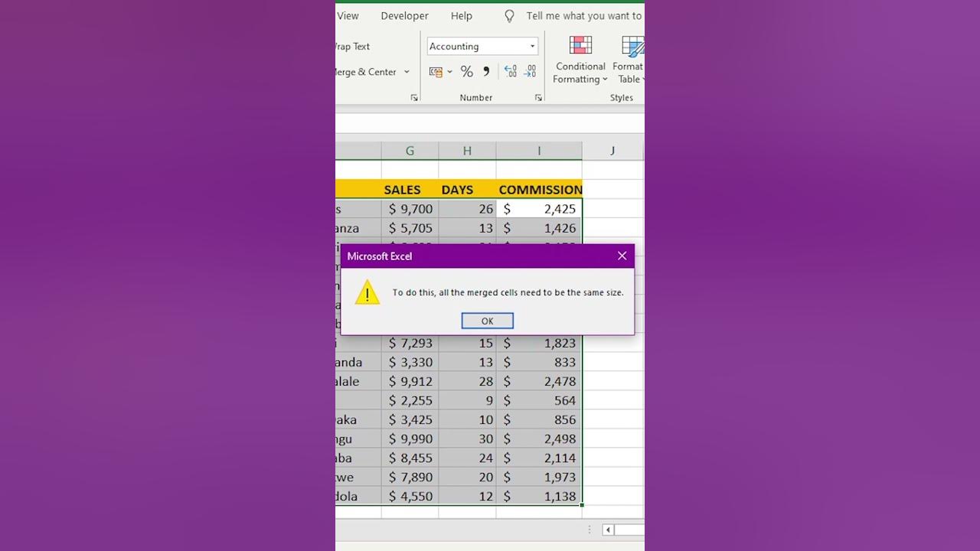Select sales cell $ 7,293

[x=410, y=343]
